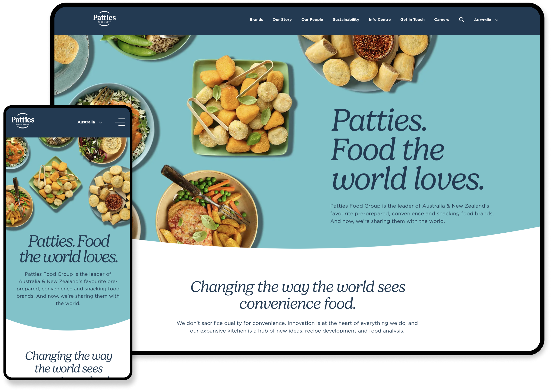This screenshot has height=392, width=552.
Task: Expand the mobile Australia region selector
Action: [x=90, y=122]
